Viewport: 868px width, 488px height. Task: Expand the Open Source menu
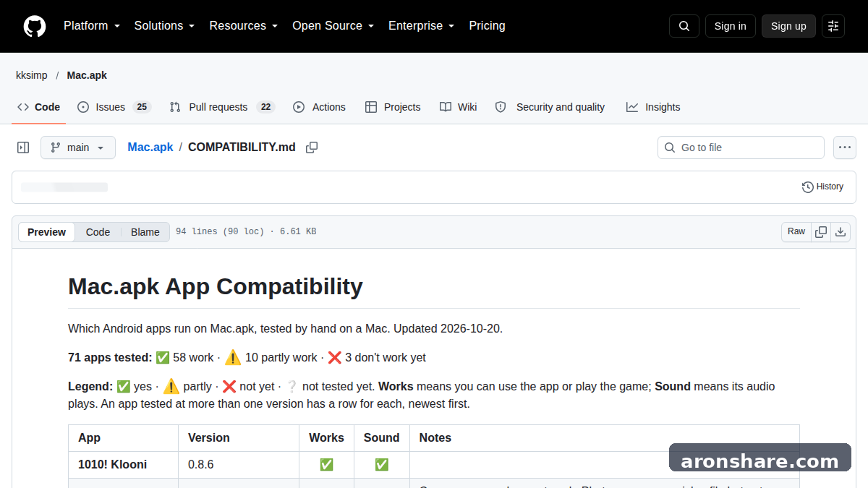333,26
